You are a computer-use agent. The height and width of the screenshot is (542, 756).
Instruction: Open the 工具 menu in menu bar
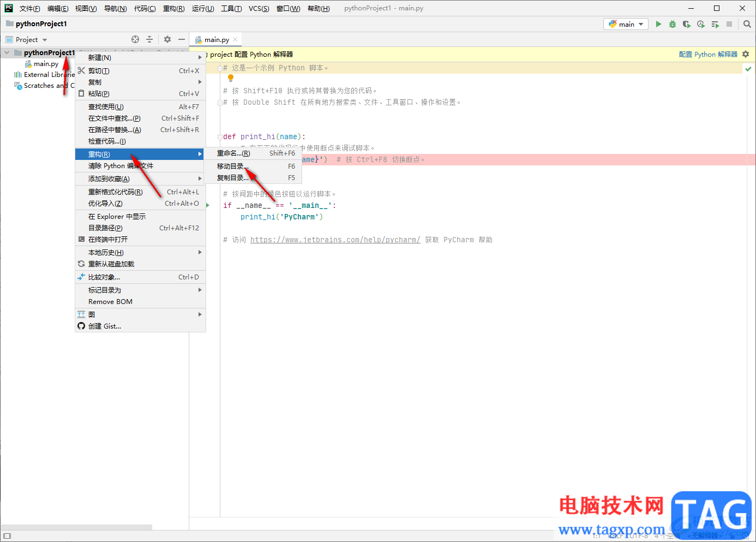[231, 8]
